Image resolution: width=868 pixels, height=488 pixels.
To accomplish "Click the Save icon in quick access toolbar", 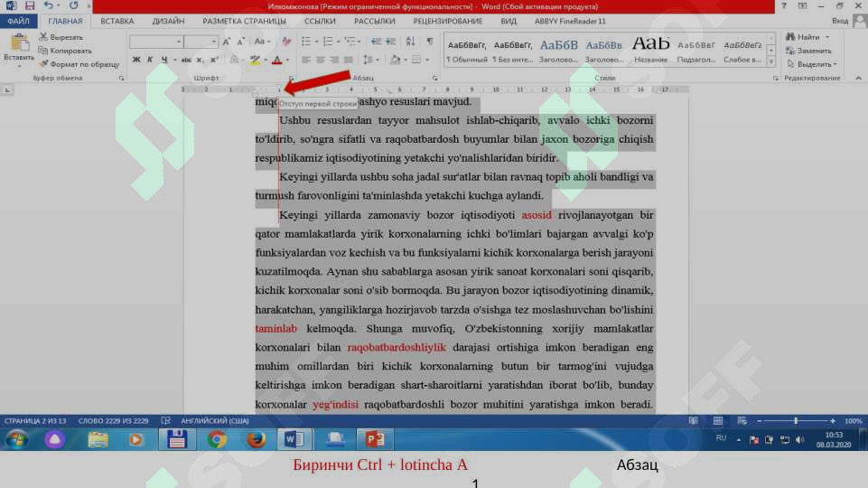I will click(x=29, y=5).
